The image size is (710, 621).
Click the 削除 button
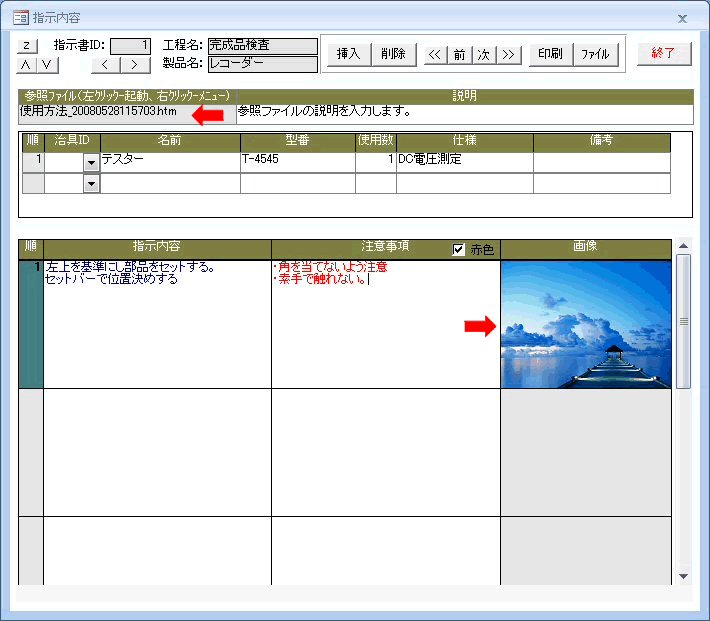pyautogui.click(x=393, y=54)
